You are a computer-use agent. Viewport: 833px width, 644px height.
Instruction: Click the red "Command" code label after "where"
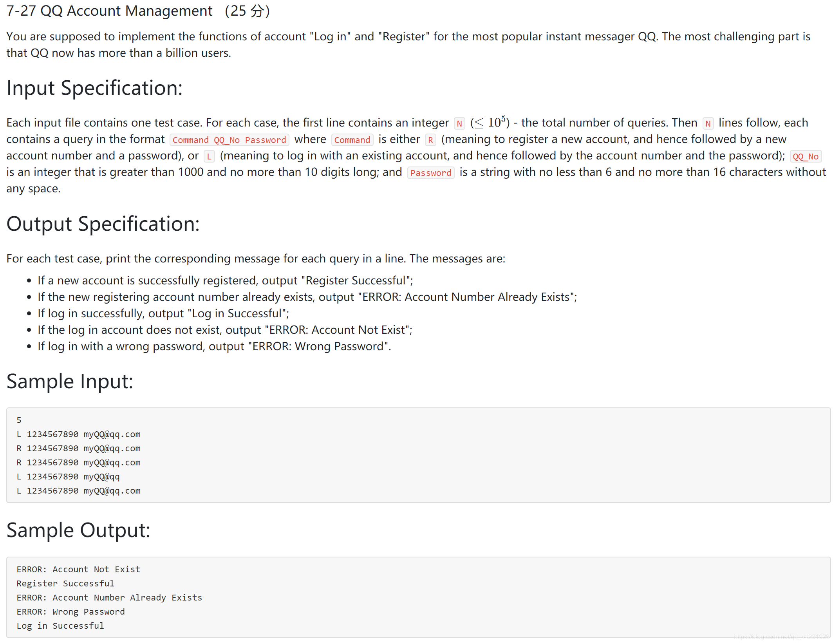(352, 140)
